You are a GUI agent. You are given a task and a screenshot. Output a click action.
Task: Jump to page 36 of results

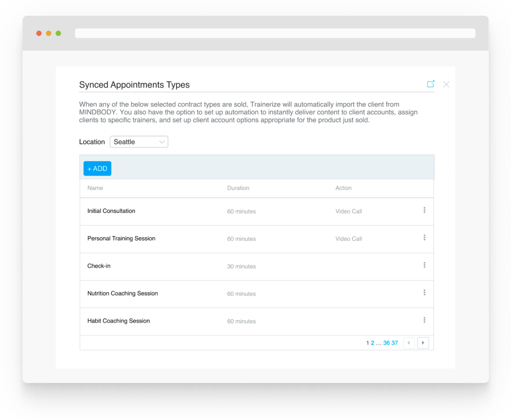386,343
